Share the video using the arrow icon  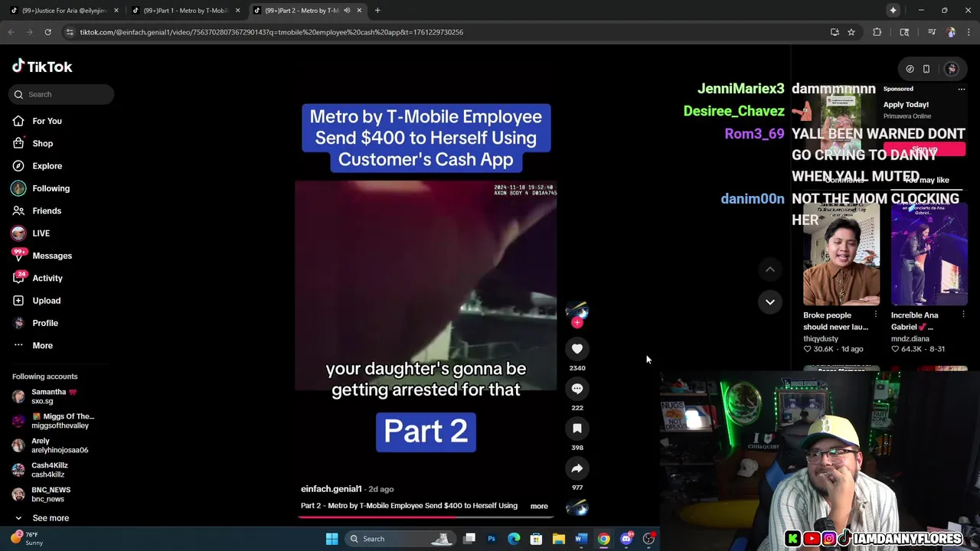[x=577, y=468]
